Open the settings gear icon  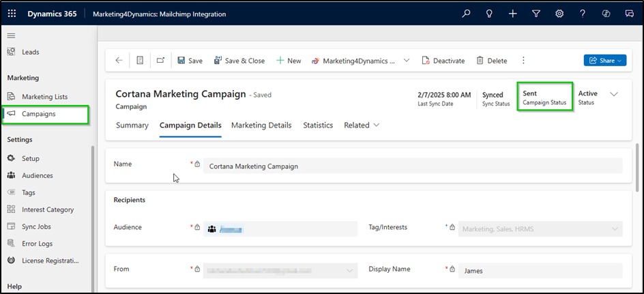tap(559, 14)
